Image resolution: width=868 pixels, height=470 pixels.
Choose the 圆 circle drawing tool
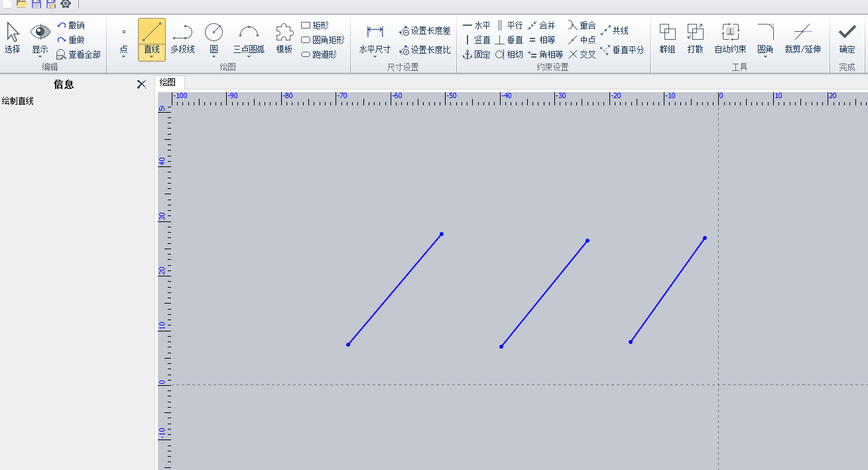pyautogui.click(x=214, y=38)
